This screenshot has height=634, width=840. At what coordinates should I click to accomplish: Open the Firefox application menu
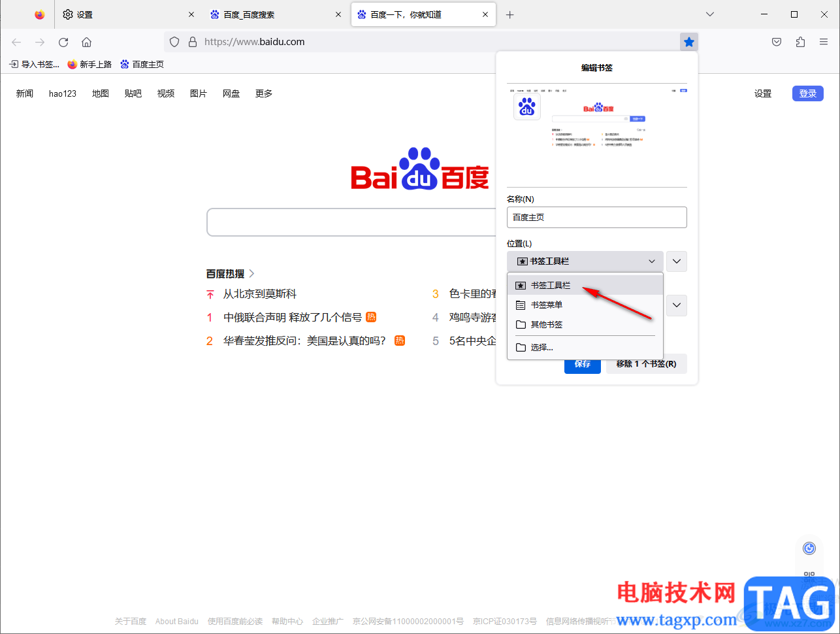coord(824,42)
